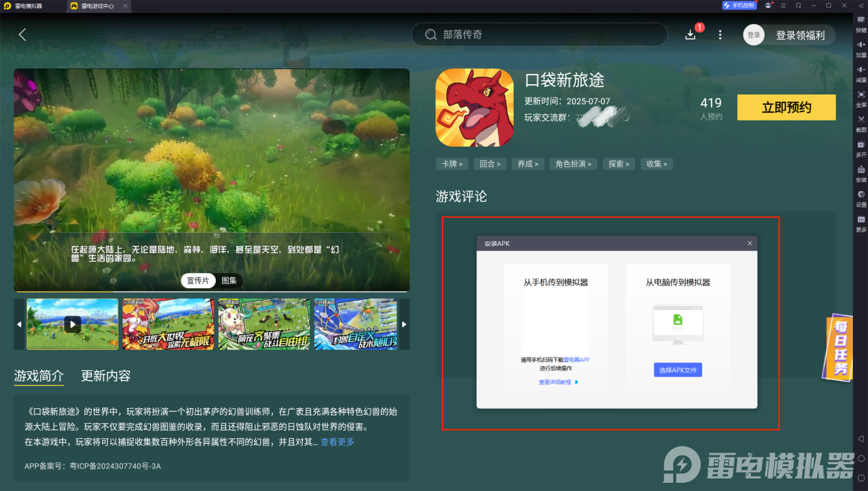Open the three-dot more options menu
The width and height of the screenshot is (868, 491).
coord(720,34)
